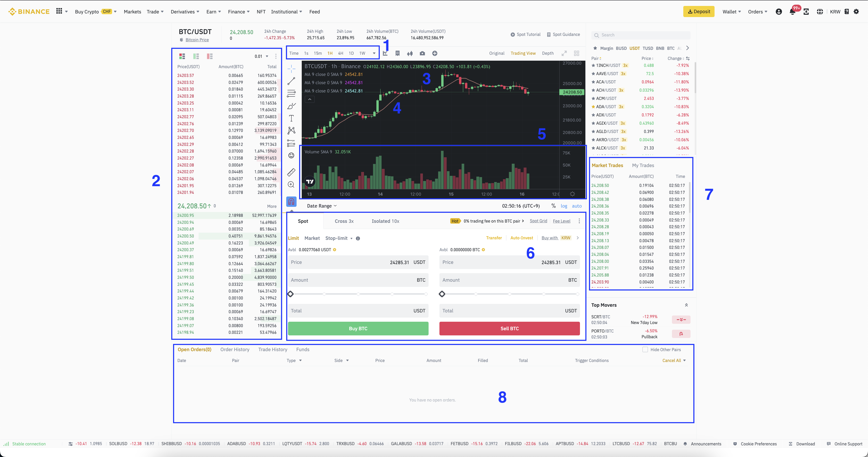Select the ruler measure tool
This screenshot has width=868, height=457.
point(291,172)
